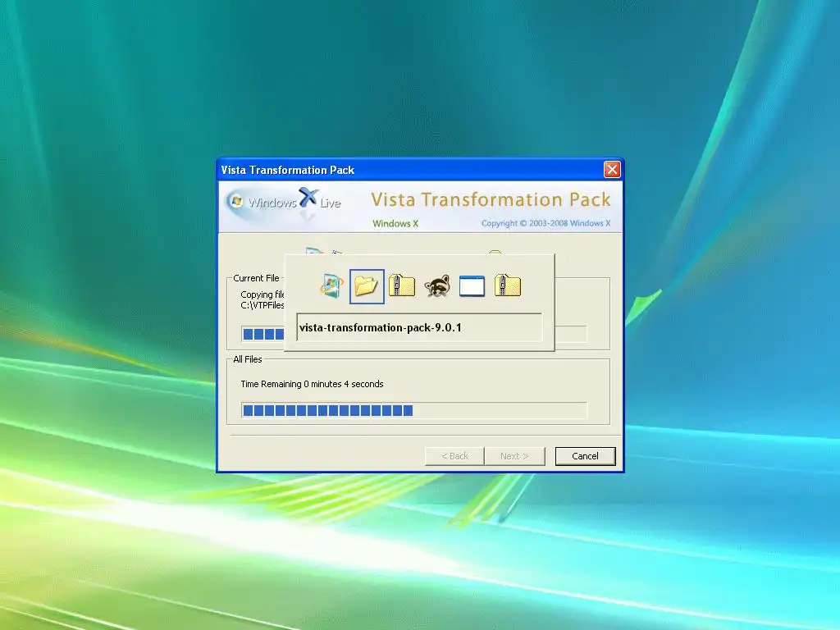The image size is (840, 630).
Task: Click the Copyright 2003-2008 Windows X text
Action: click(546, 223)
